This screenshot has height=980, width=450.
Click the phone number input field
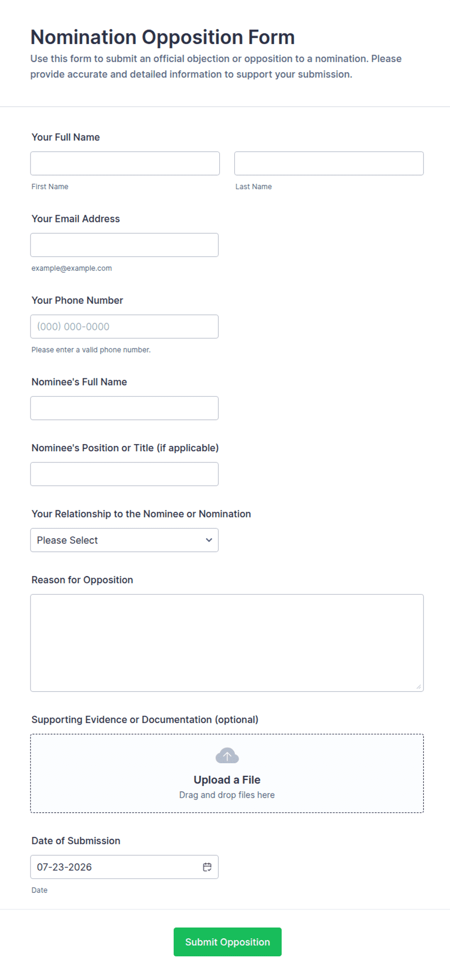tap(124, 327)
